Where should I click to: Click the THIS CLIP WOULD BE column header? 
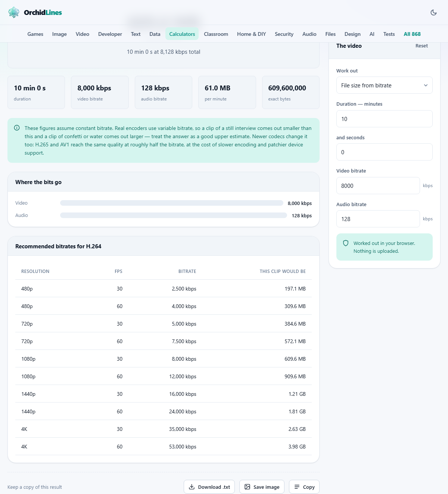coord(283,271)
